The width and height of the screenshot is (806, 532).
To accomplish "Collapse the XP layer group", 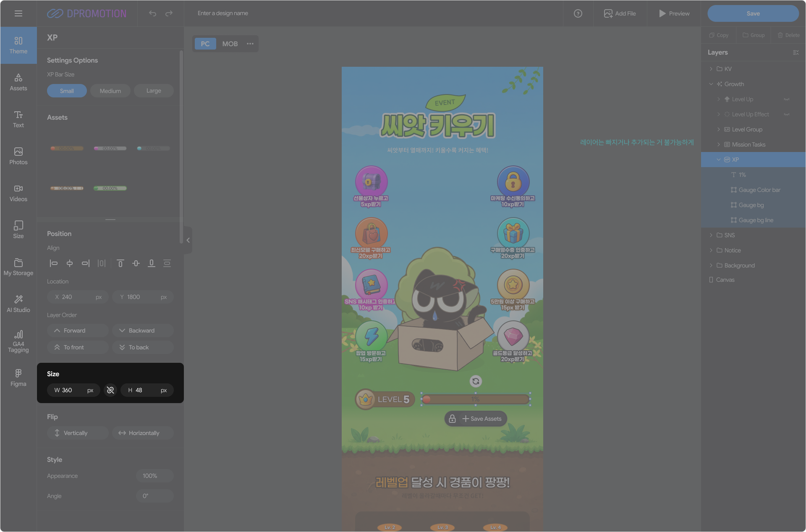I will [x=719, y=160].
